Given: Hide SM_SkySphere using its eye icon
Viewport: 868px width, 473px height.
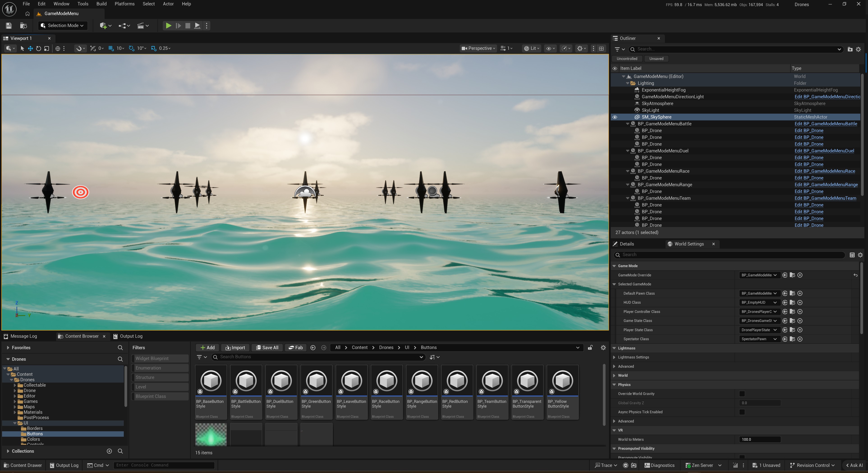Looking at the screenshot, I should (615, 117).
